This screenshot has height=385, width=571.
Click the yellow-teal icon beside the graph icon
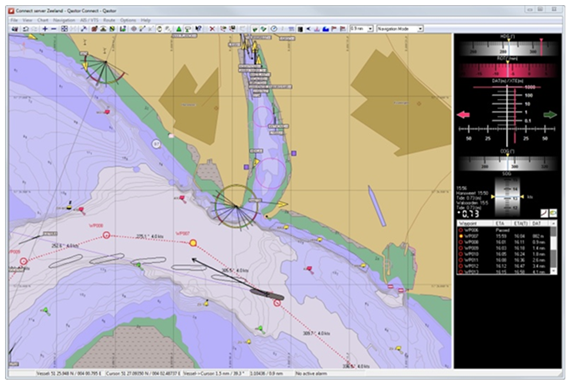pos(553,213)
